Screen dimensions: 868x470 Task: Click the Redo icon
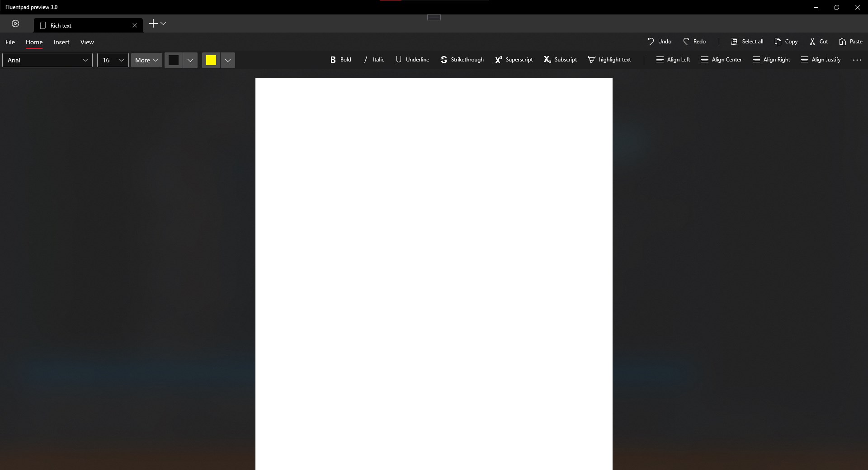coord(686,42)
